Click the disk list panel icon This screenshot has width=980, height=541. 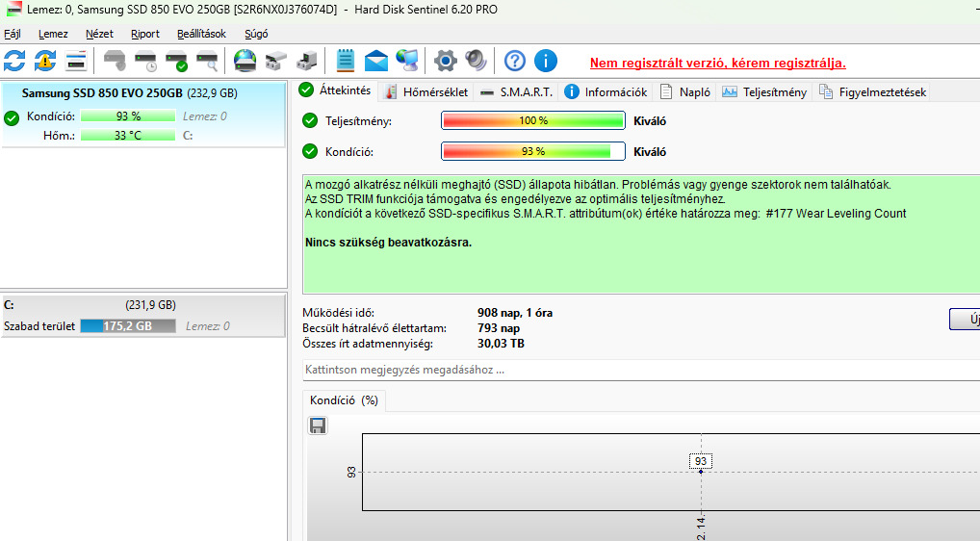coord(76,62)
